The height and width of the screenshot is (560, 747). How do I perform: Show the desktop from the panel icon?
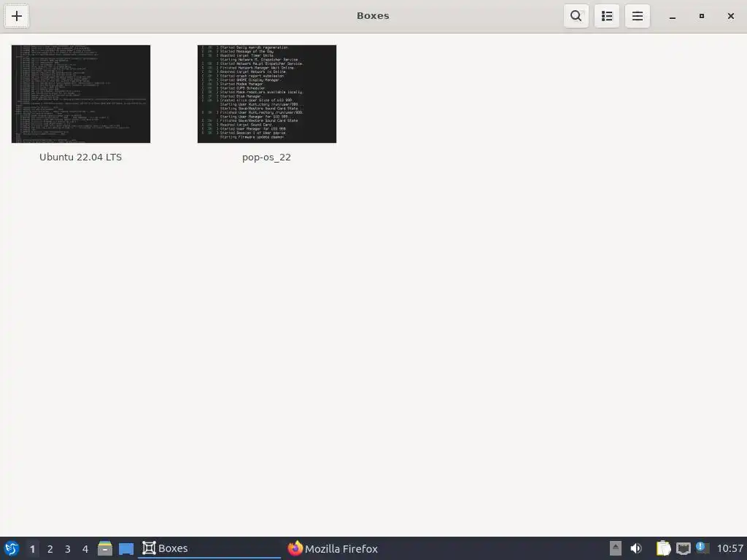coord(126,548)
